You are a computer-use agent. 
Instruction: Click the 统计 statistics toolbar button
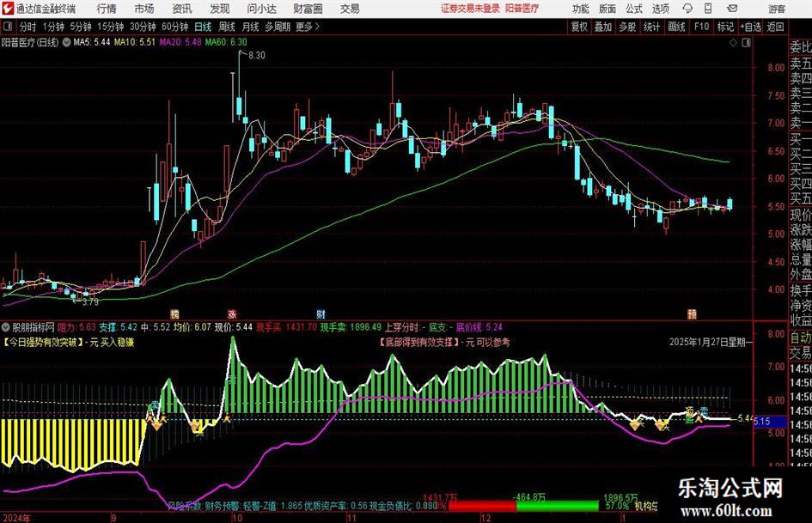click(651, 27)
